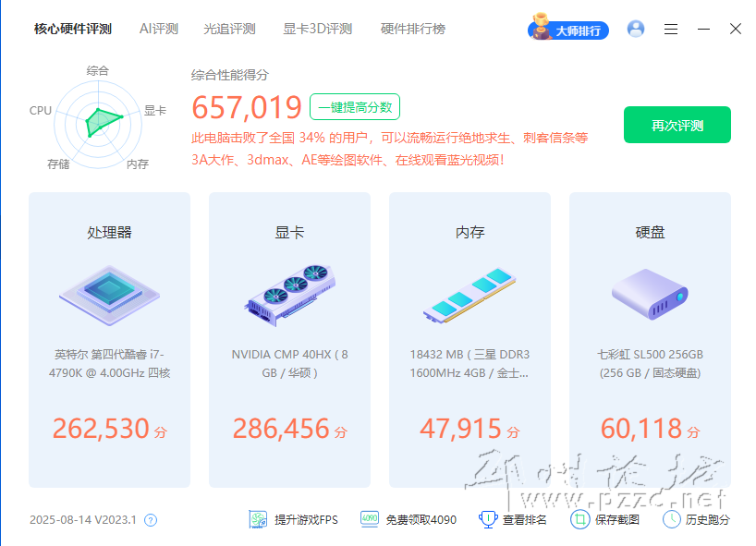Click the hard disk drive icon
Screen dimensions: 756x546
(650, 294)
